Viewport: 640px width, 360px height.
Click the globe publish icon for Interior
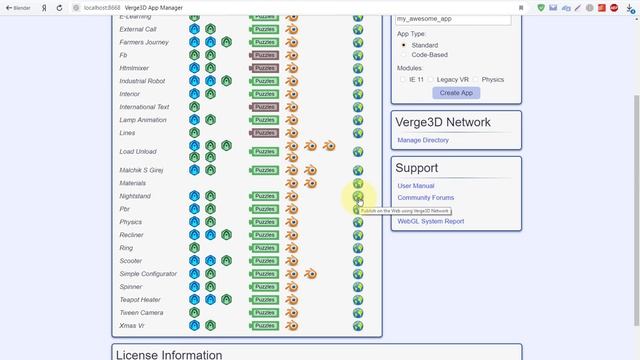coord(358,94)
